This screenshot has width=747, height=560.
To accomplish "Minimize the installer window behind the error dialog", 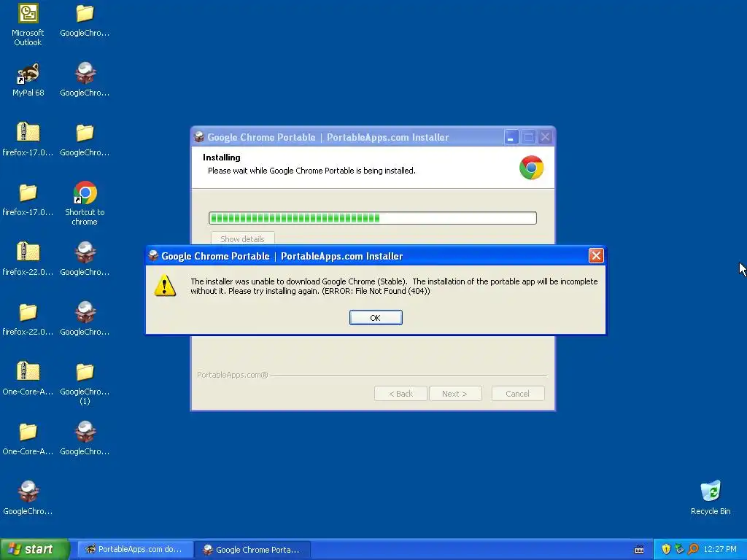I will tap(511, 137).
